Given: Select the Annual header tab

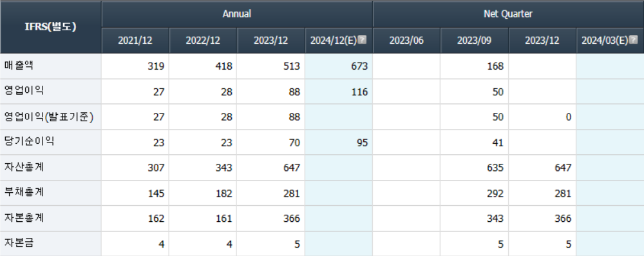Looking at the screenshot, I should pos(237,14).
